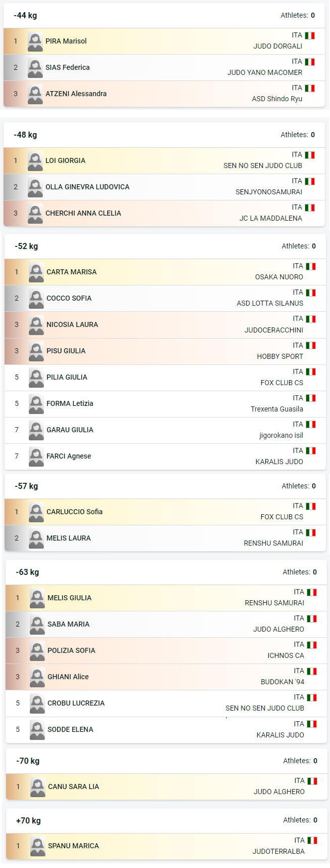Open OLLA GINEVRA LUDOVICA's profile
Image resolution: width=330 pixels, height=868 pixels.
click(87, 187)
